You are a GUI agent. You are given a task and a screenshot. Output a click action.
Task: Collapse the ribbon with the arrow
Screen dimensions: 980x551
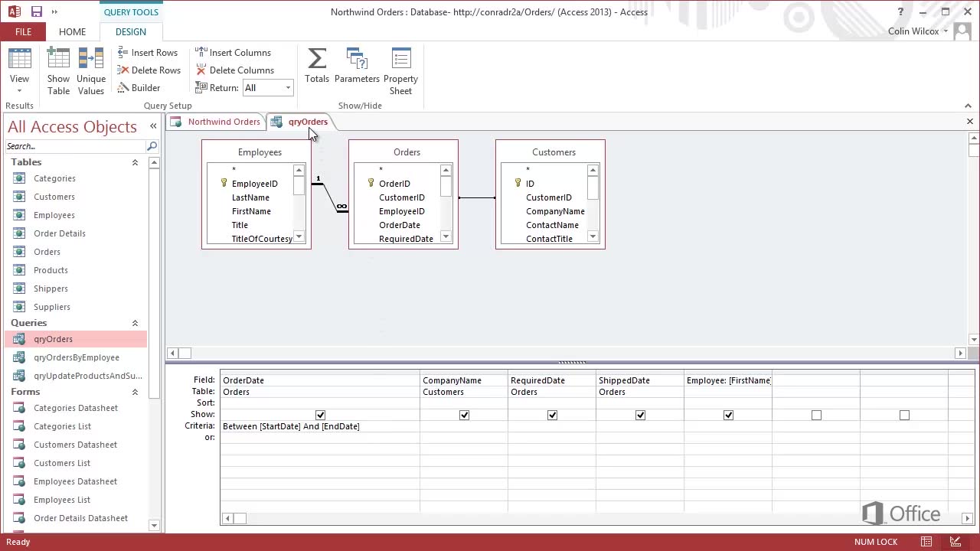click(968, 106)
